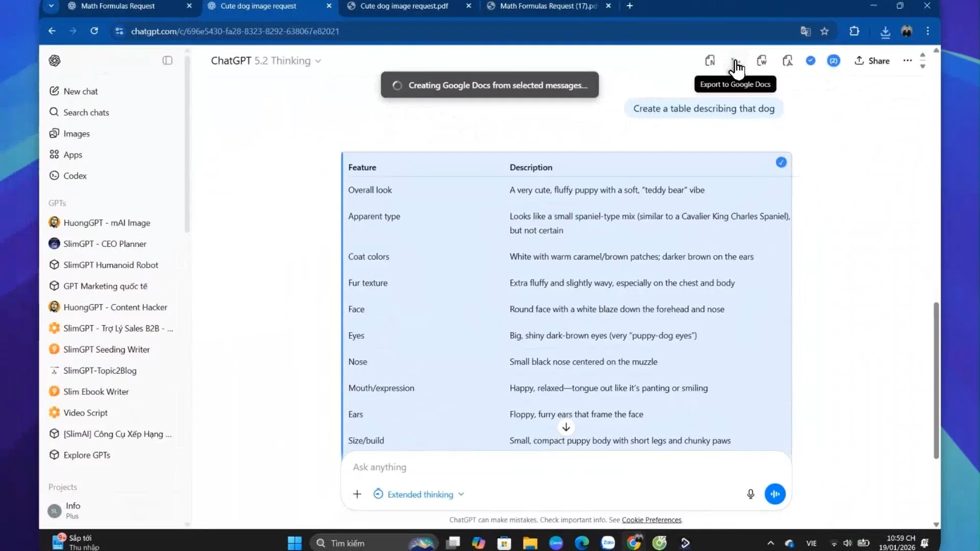The width and height of the screenshot is (980, 551).
Task: Open the voice mode button
Action: (x=774, y=494)
